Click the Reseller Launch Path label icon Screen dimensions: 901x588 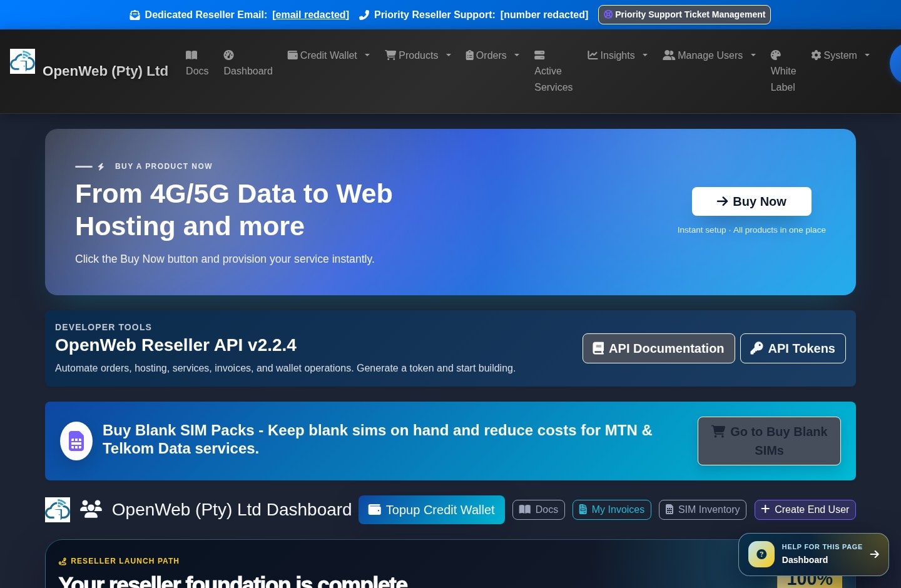point(63,562)
